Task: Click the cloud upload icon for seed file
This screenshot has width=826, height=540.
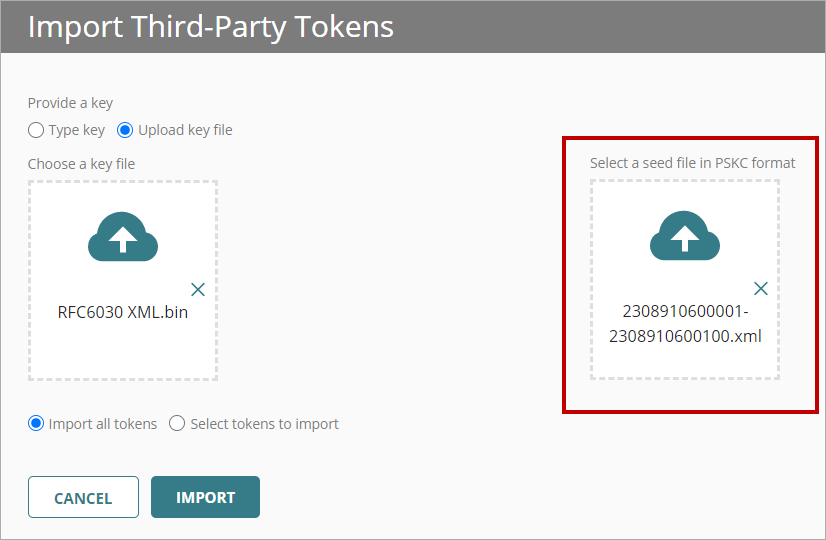Action: coord(685,236)
